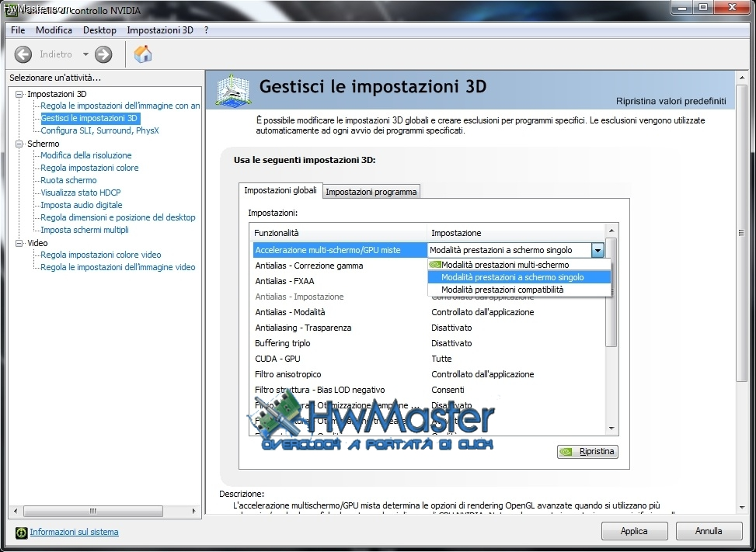Select Gestisci le impostazioni 3D in tree

89,118
